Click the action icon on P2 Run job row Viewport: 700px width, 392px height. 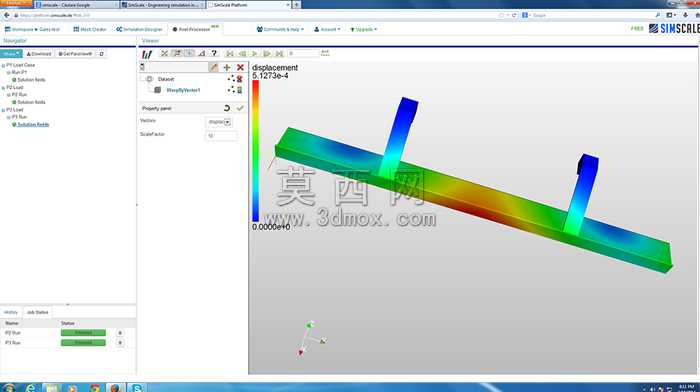click(x=120, y=333)
